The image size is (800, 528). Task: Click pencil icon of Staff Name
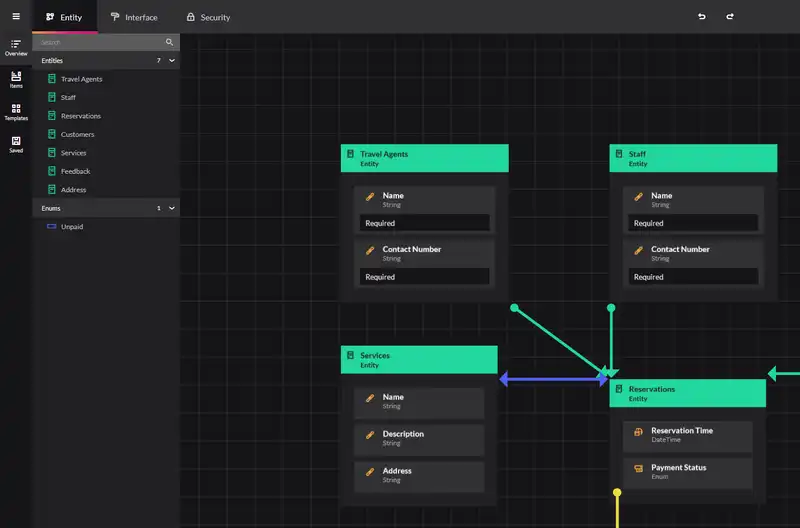(638, 196)
